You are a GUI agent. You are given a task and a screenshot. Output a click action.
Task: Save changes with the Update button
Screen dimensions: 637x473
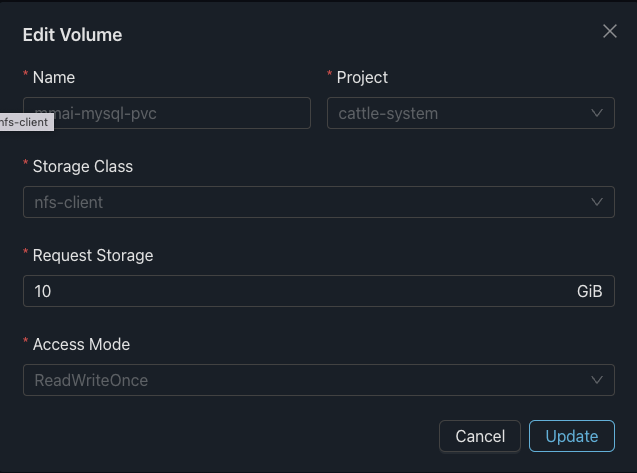click(572, 436)
